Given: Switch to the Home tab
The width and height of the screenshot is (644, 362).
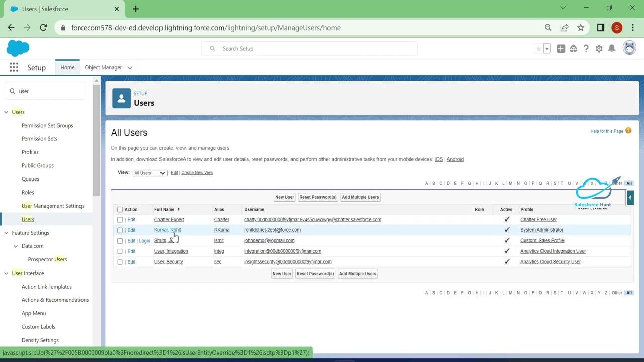Looking at the screenshot, I should 67,67.
